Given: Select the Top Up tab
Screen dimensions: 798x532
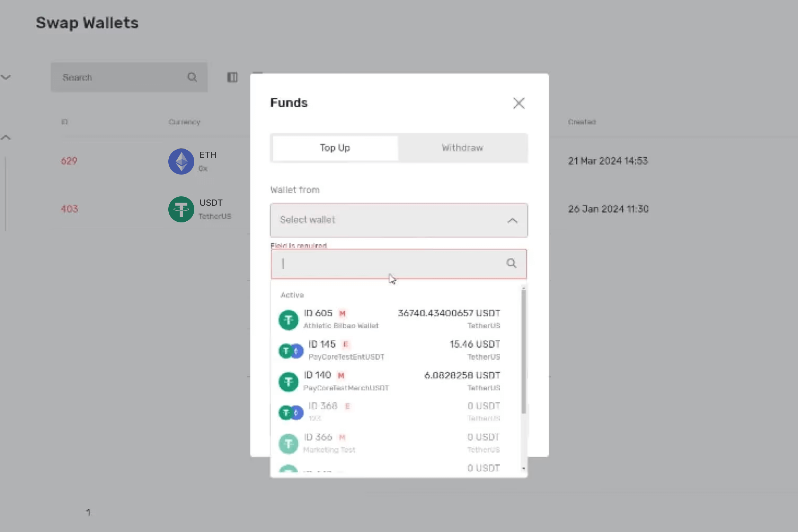Looking at the screenshot, I should pyautogui.click(x=335, y=148).
